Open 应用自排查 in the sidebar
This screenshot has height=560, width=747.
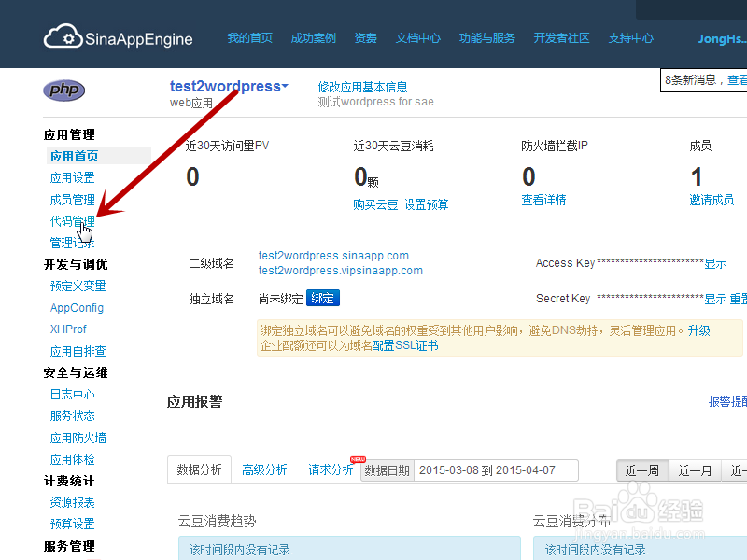click(78, 351)
